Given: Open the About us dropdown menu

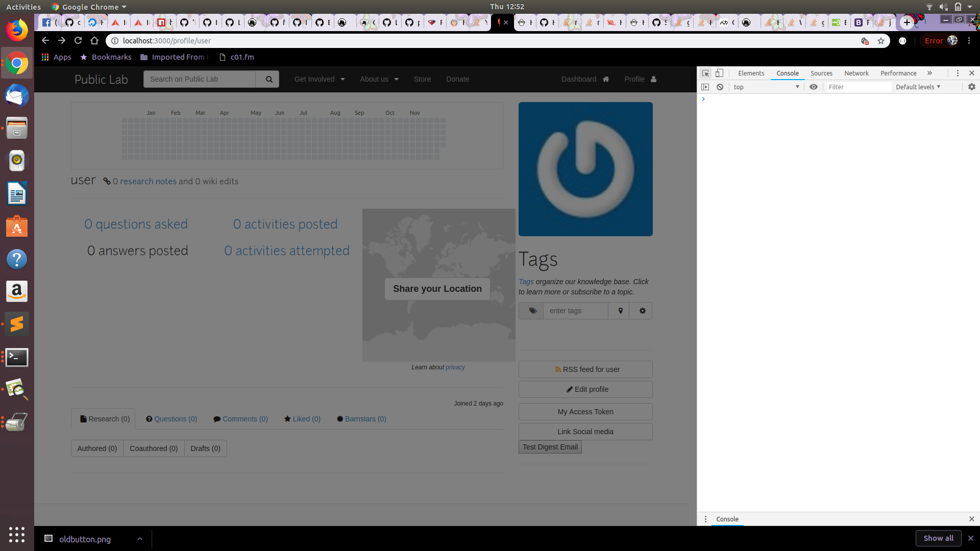Looking at the screenshot, I should pyautogui.click(x=379, y=79).
